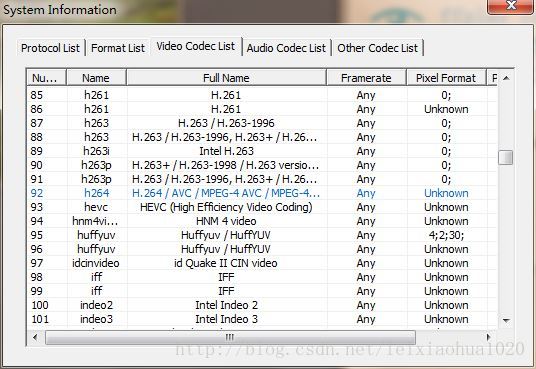Click 'Intel Indeo 2' full name
The width and height of the screenshot is (536, 369).
(226, 305)
